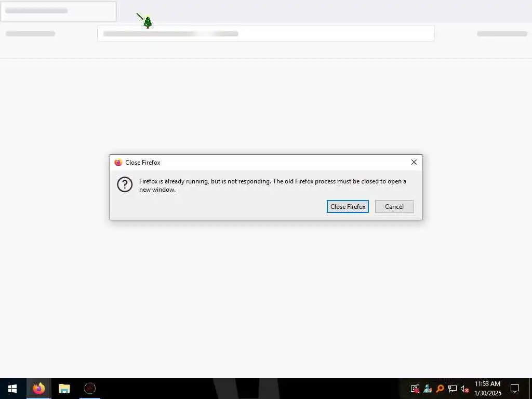Dismiss the dialog with the X button

414,162
